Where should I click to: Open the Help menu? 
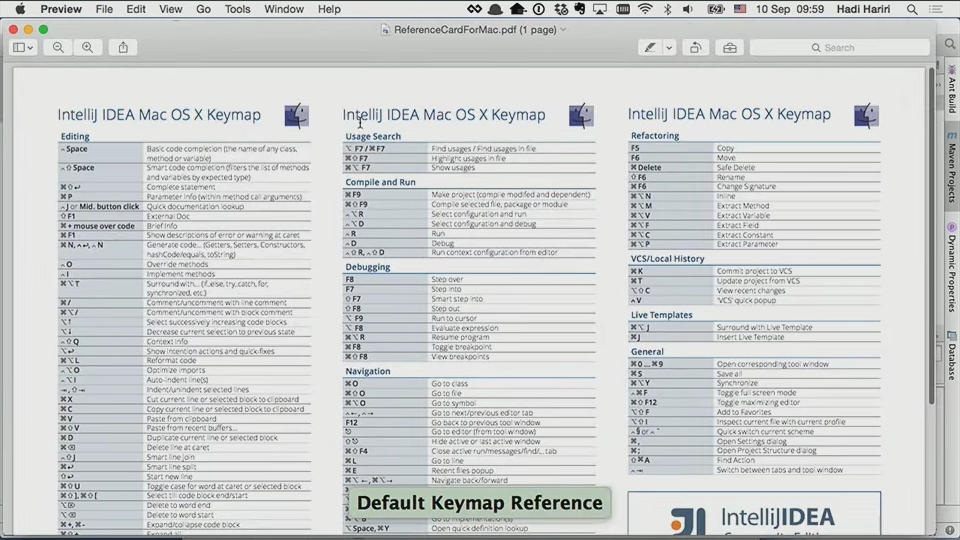pos(329,9)
